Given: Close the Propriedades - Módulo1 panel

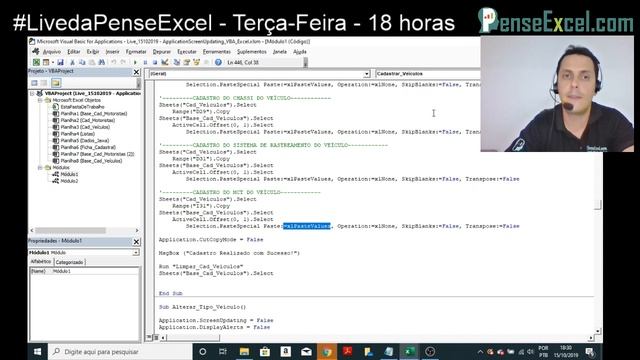Looking at the screenshot, I should (x=136, y=242).
